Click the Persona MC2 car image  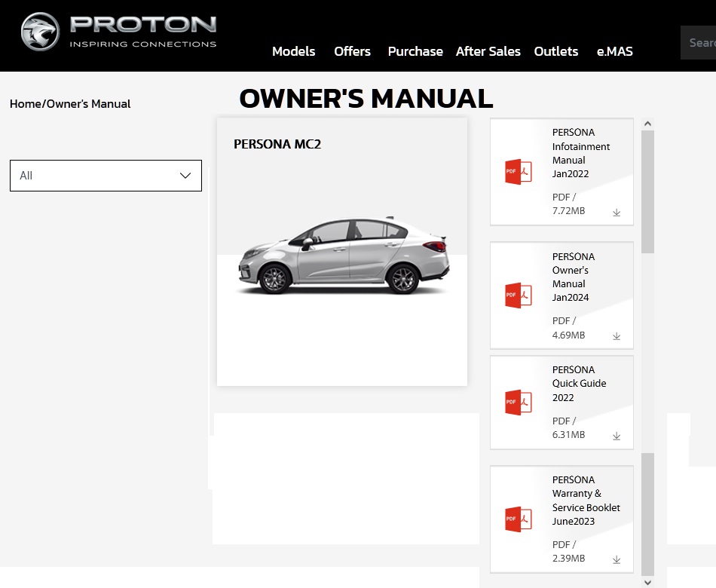(344, 255)
